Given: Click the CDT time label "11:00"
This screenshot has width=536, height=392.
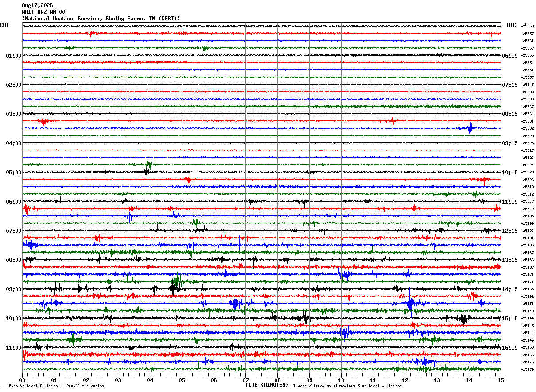Looking at the screenshot, I should pos(13,348).
